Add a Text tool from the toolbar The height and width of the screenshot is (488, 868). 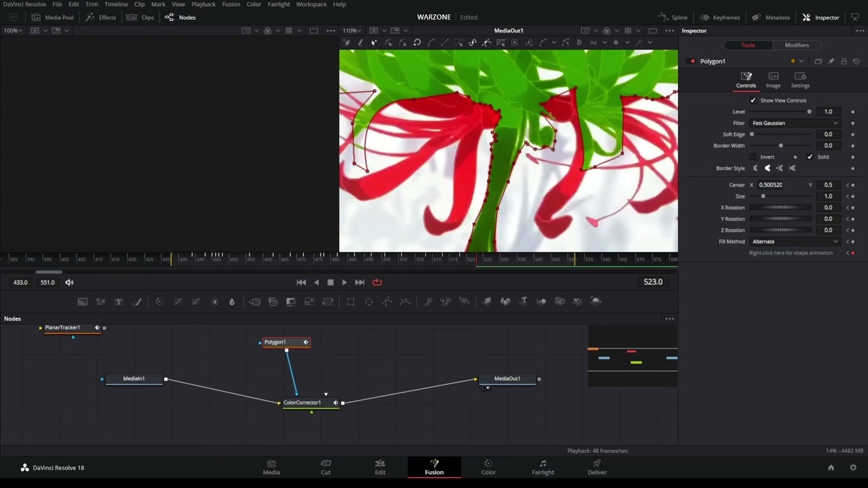(x=119, y=302)
